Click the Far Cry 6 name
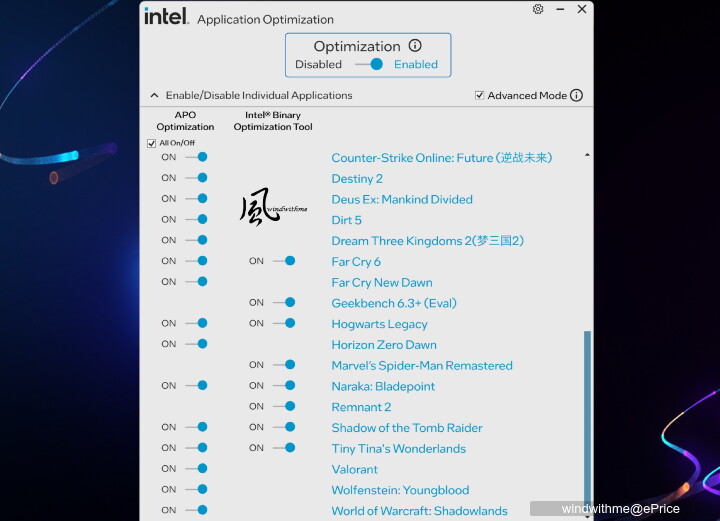The height and width of the screenshot is (521, 720). 356,262
